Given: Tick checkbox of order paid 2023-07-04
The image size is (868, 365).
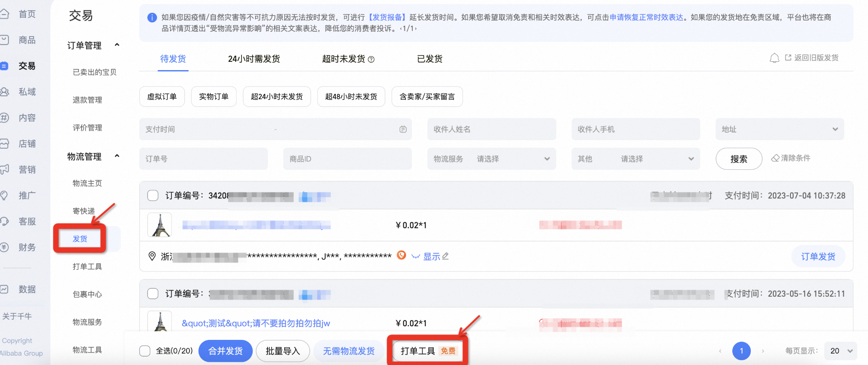Looking at the screenshot, I should pyautogui.click(x=153, y=195).
